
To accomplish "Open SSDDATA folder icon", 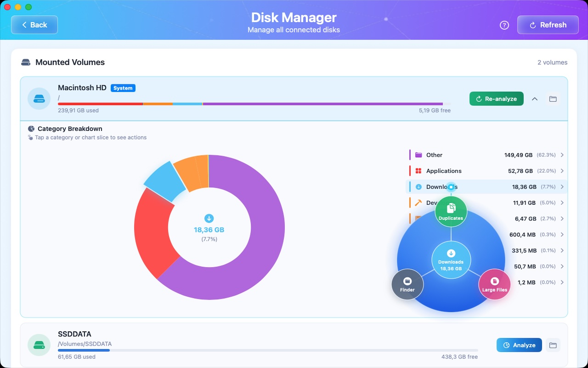I will point(553,345).
